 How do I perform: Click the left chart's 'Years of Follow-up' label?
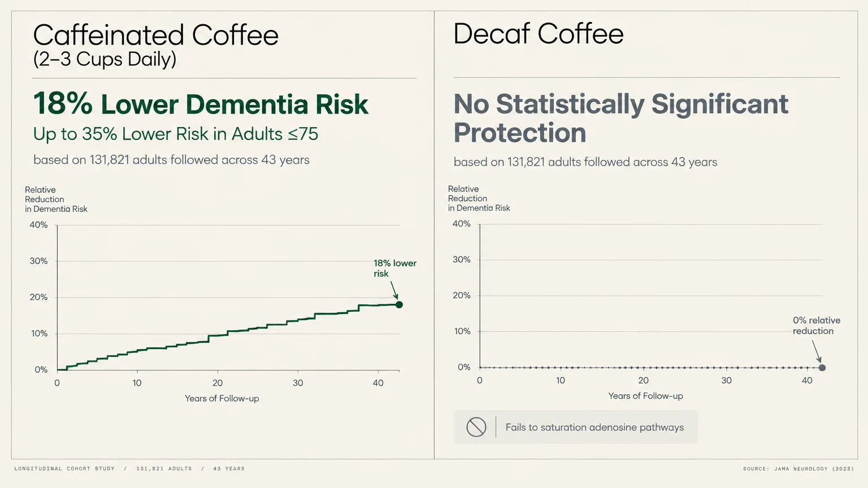(222, 398)
